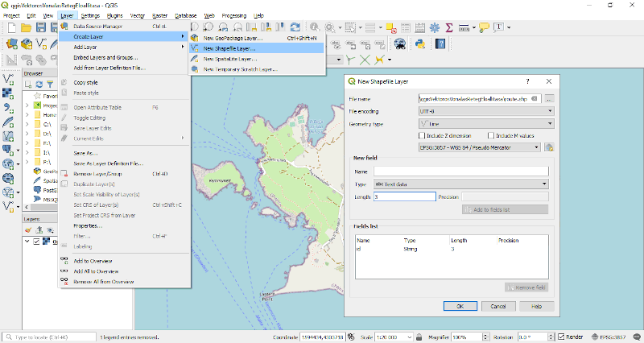Open the Geometry type Line dropdown
Viewport: 644px width, 343px height.
coord(486,124)
